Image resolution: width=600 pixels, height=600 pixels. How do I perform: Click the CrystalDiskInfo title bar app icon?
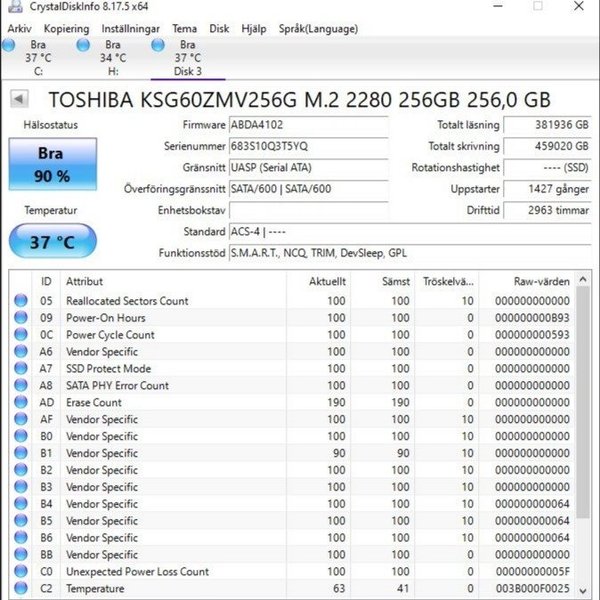[15, 7]
